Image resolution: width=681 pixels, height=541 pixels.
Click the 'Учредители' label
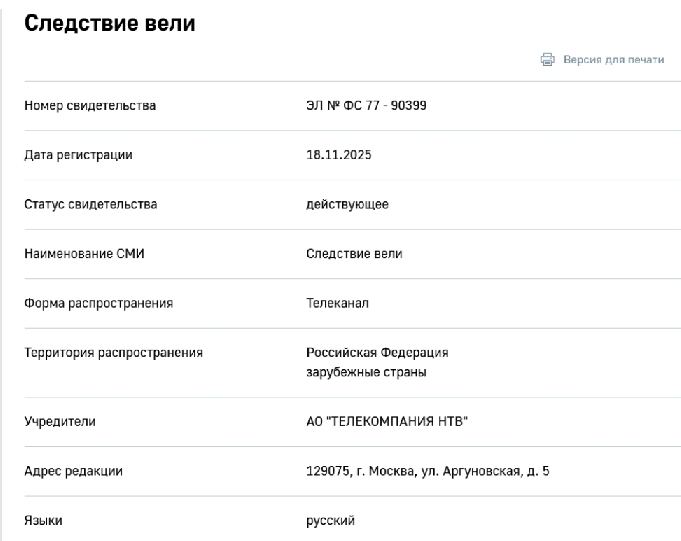pyautogui.click(x=60, y=422)
